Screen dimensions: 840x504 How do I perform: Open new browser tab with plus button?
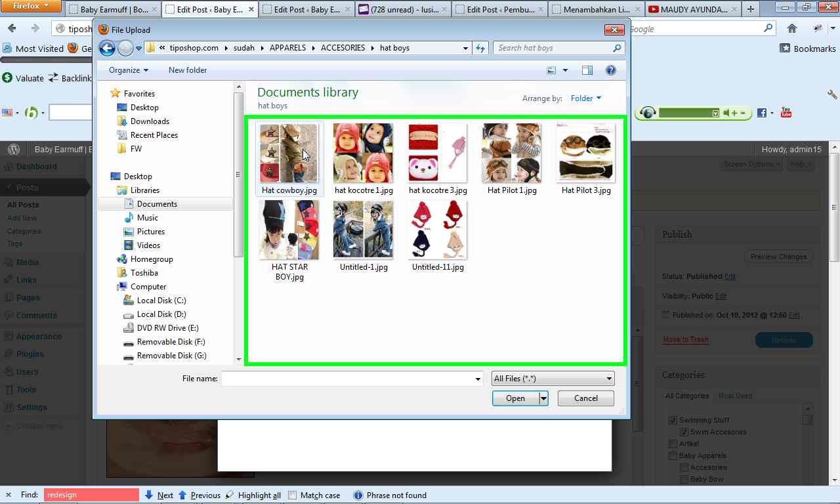[750, 9]
